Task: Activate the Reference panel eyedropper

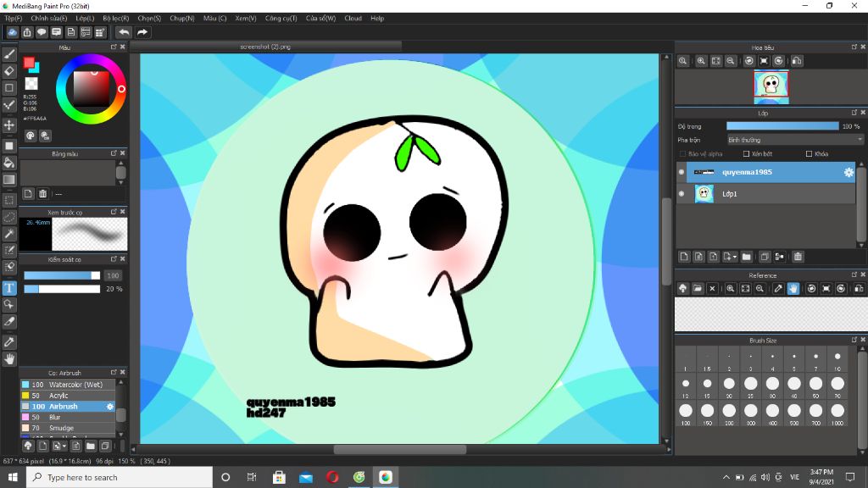Action: pos(778,288)
